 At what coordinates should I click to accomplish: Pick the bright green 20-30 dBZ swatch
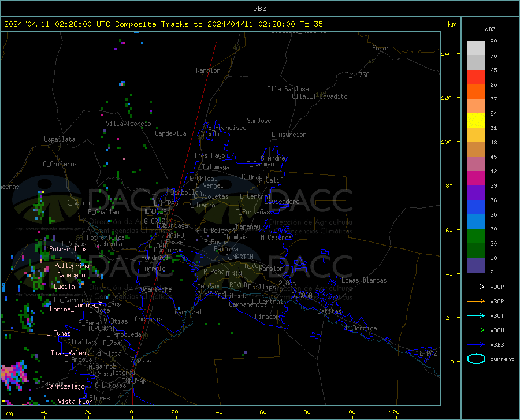(476, 236)
